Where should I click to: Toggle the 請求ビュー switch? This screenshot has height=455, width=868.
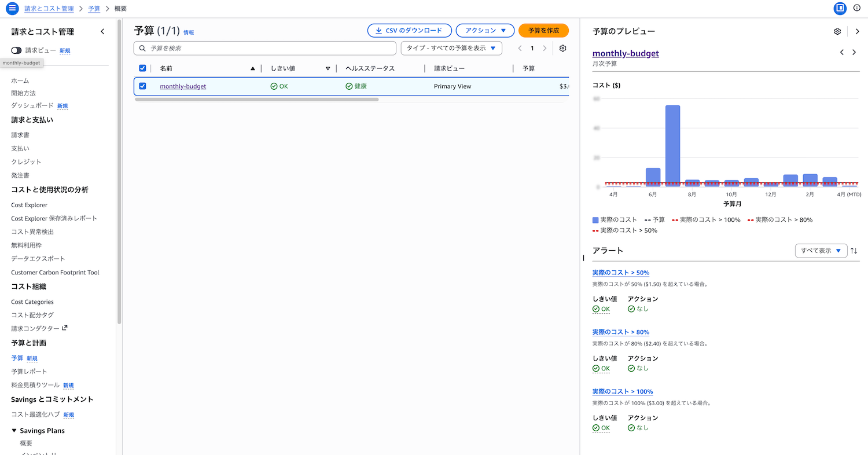pyautogui.click(x=16, y=51)
